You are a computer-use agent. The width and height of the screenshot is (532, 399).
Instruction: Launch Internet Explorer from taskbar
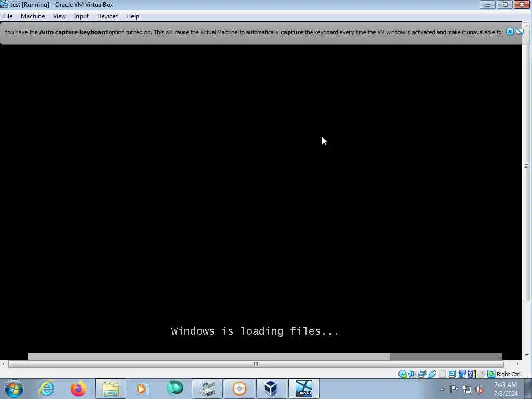(46, 389)
